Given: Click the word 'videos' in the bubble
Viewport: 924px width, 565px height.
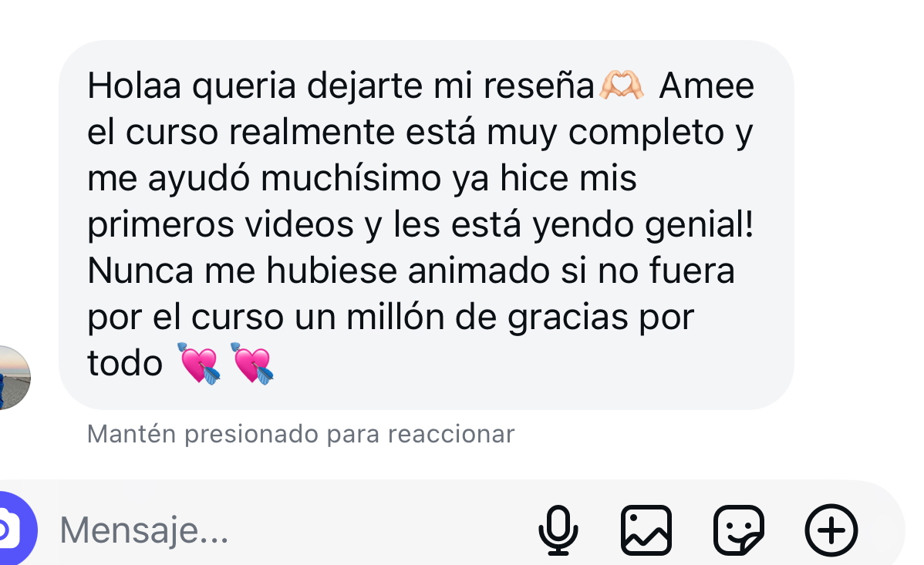Looking at the screenshot, I should (299, 224).
